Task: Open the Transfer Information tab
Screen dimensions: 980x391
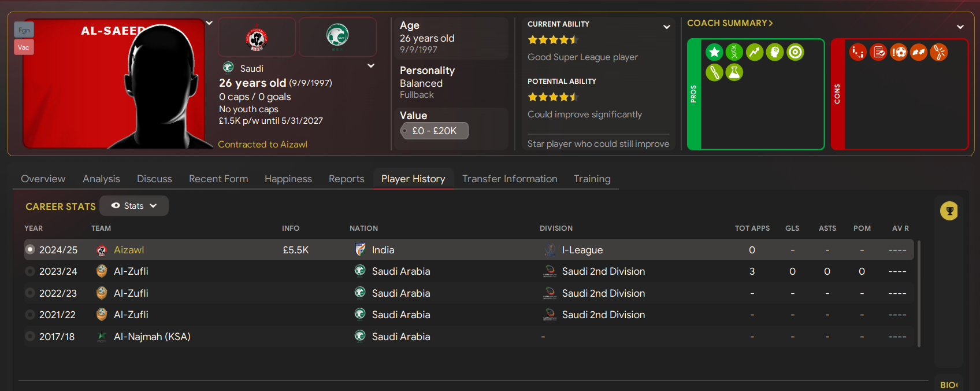Action: coord(510,179)
